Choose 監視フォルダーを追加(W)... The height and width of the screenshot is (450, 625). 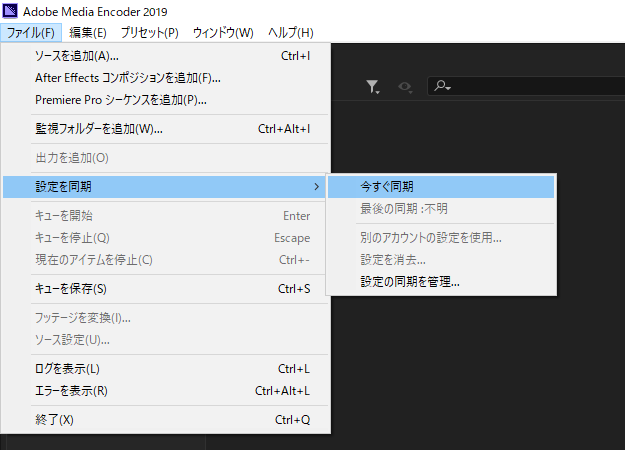click(166, 129)
